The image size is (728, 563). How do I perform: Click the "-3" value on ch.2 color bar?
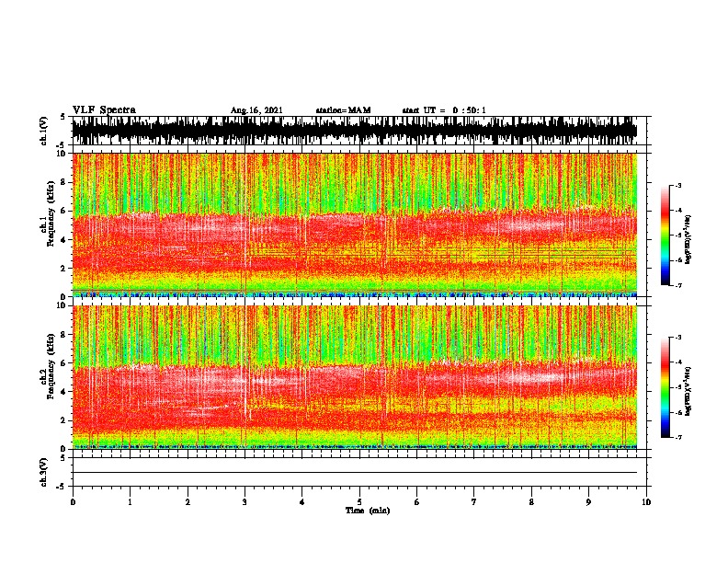678,338
